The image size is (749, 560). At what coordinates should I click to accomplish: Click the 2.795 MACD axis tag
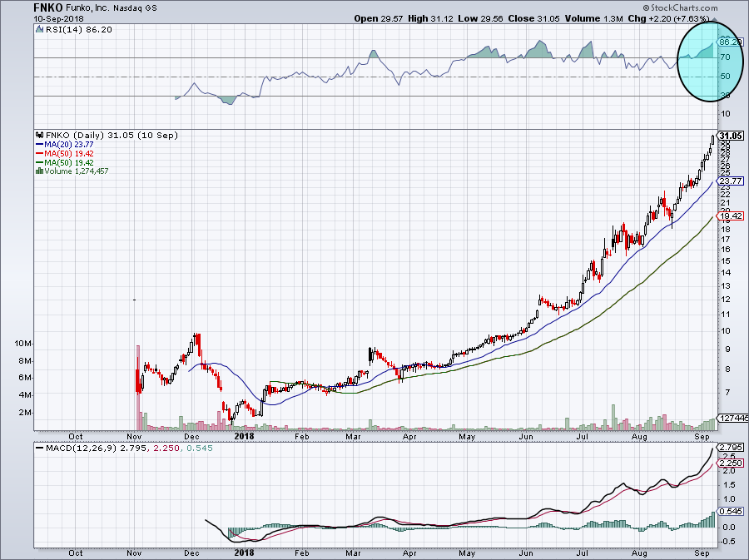(x=731, y=448)
